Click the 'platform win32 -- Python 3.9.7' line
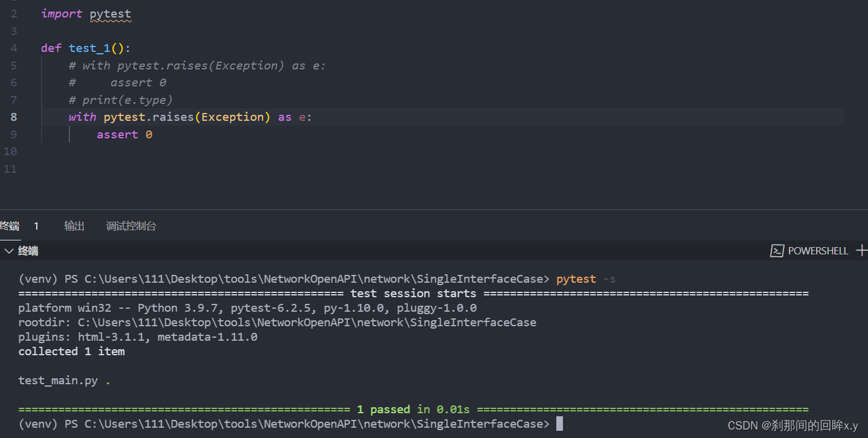The image size is (868, 438). tap(248, 308)
